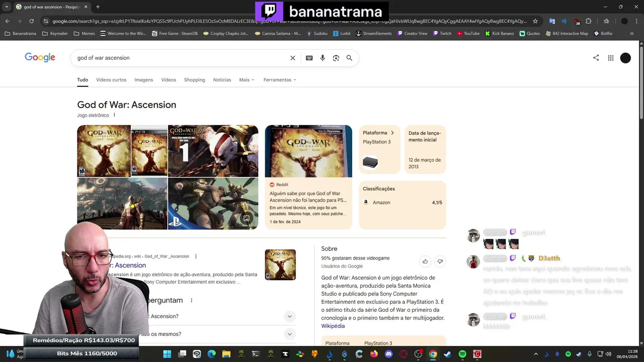Open Discord from the taskbar

[388, 354]
